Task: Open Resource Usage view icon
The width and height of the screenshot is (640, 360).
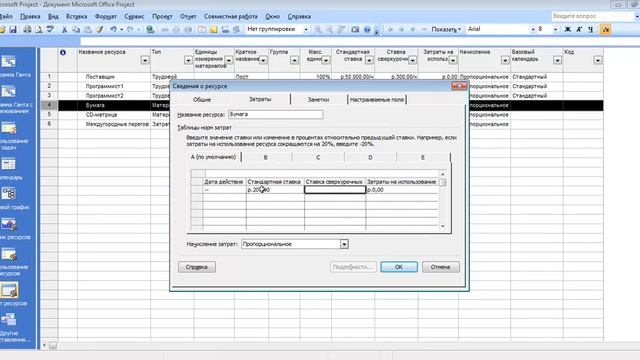Action: pyautogui.click(x=9, y=254)
